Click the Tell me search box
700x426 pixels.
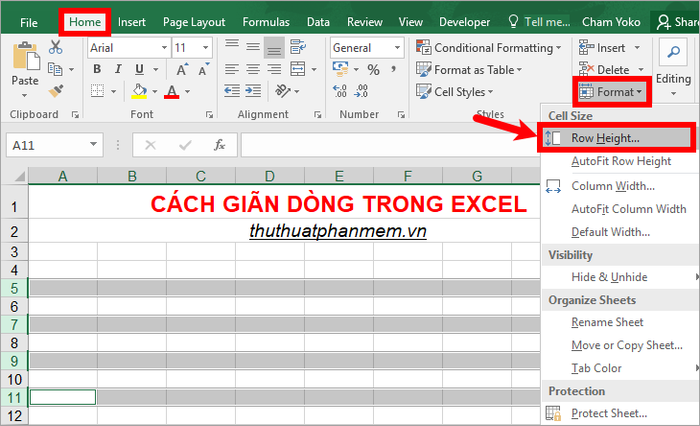pos(539,22)
